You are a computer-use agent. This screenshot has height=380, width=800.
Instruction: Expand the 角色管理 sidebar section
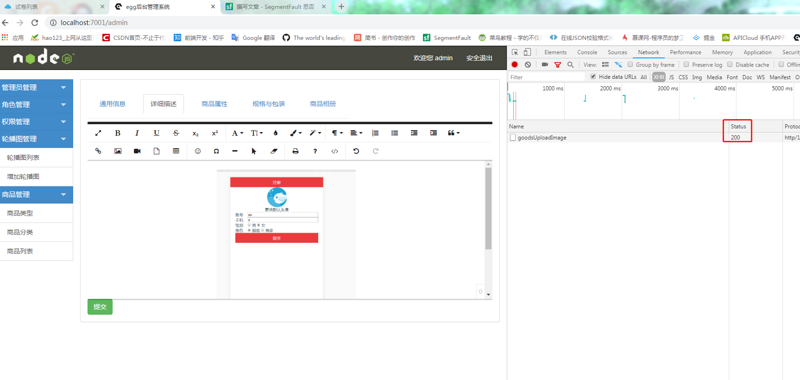tap(36, 105)
